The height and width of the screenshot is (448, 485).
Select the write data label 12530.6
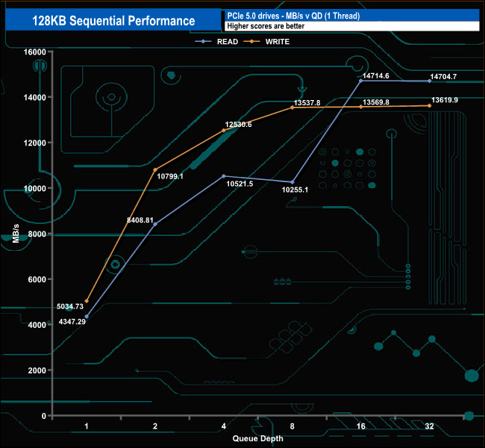coord(238,125)
